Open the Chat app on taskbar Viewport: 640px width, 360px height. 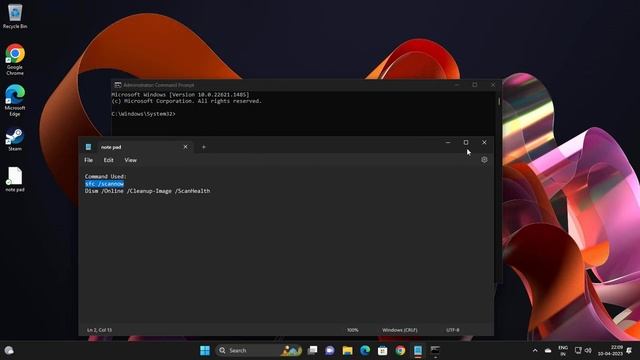point(330,350)
